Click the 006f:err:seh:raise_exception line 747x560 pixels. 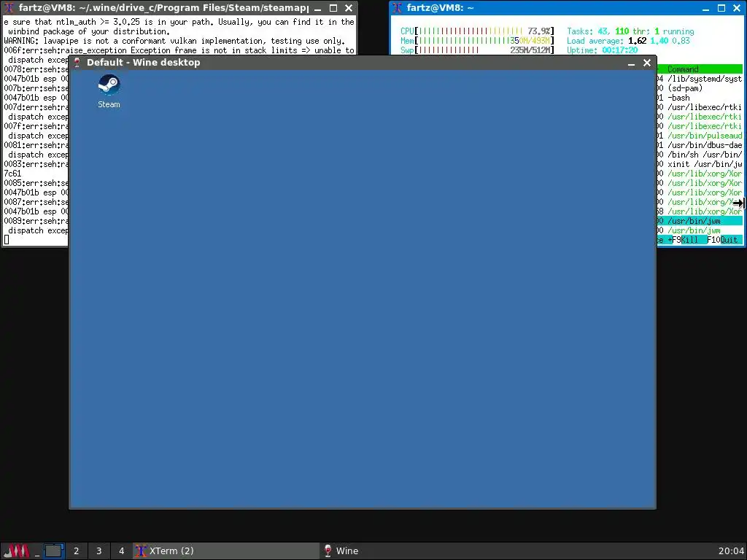point(179,50)
